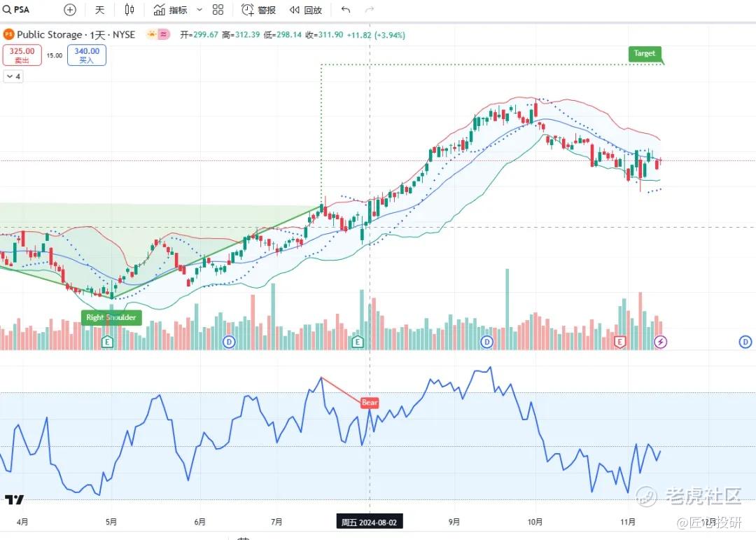The width and height of the screenshot is (756, 540).
Task: Add a symbol with the plus icon
Action: [x=70, y=10]
